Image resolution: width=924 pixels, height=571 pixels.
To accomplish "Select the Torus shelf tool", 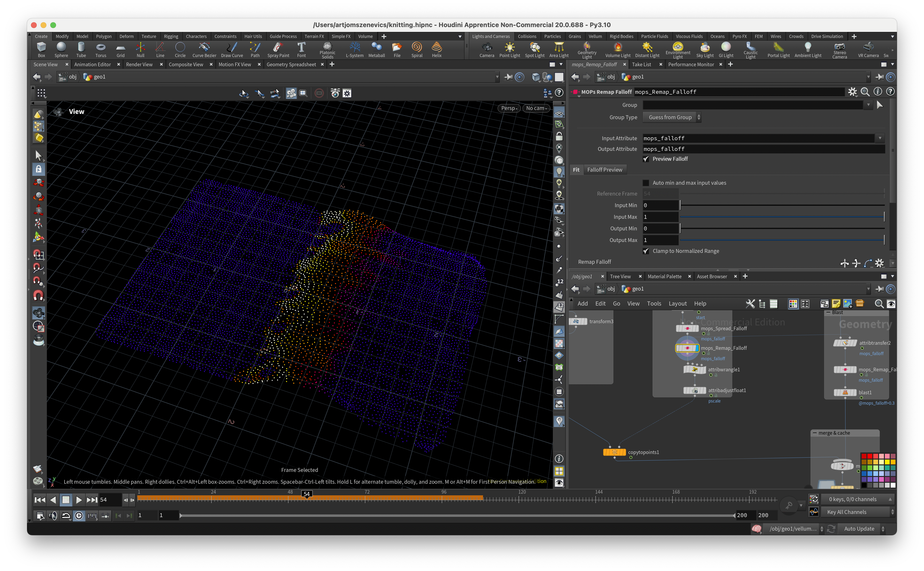I will click(x=101, y=49).
